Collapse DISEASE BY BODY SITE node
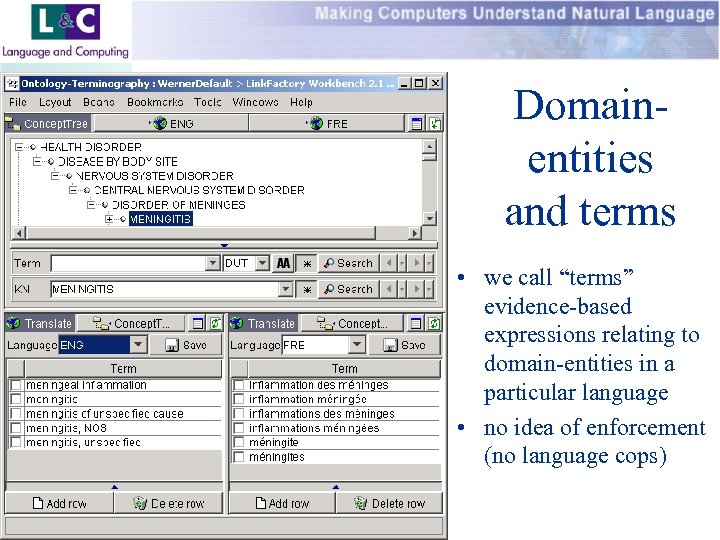 37,161
